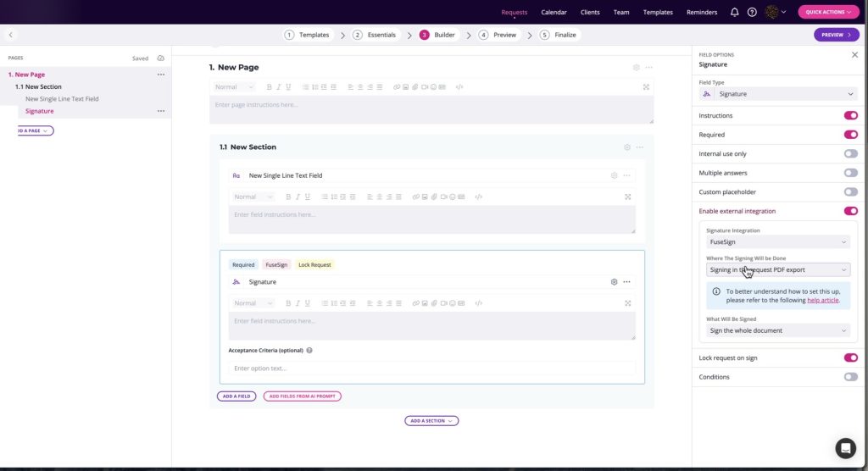Image resolution: width=868 pixels, height=471 pixels.
Task: Go to Templates in top navigation
Action: (x=658, y=12)
